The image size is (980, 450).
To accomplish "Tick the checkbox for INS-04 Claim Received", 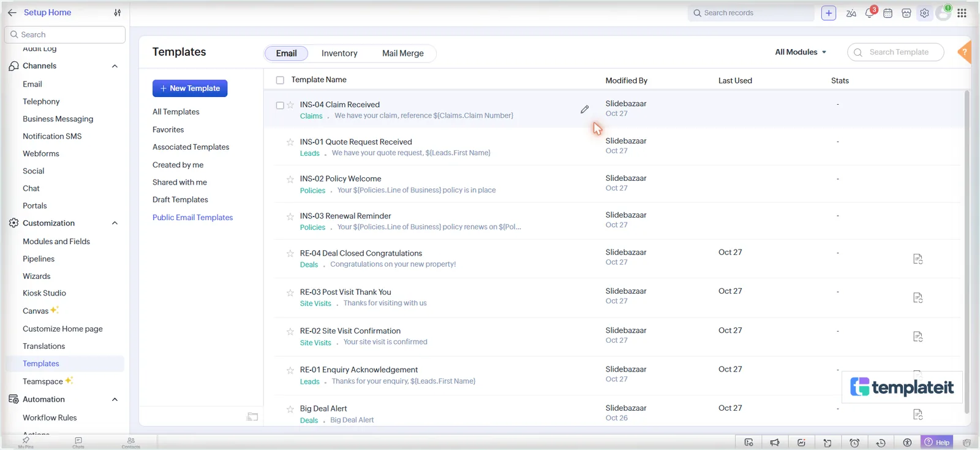I will [280, 105].
